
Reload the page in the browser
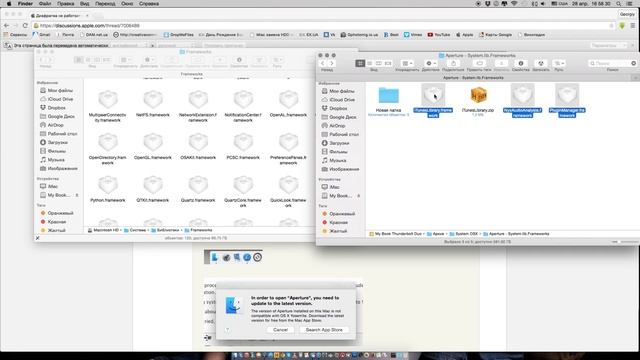coord(25,25)
